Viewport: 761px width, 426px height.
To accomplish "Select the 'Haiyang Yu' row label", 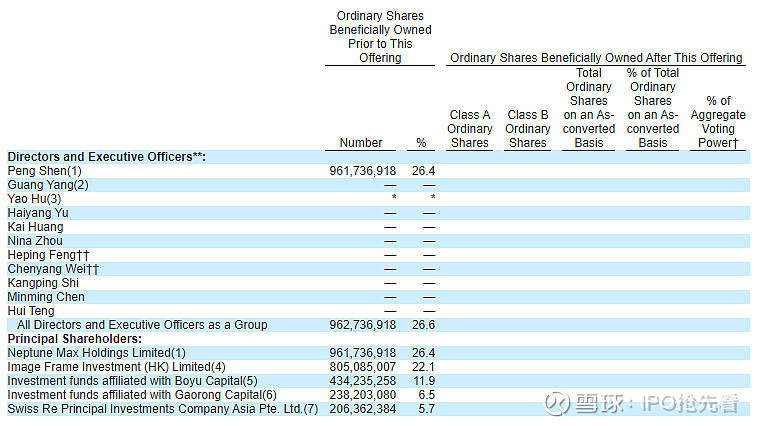I will [38, 213].
